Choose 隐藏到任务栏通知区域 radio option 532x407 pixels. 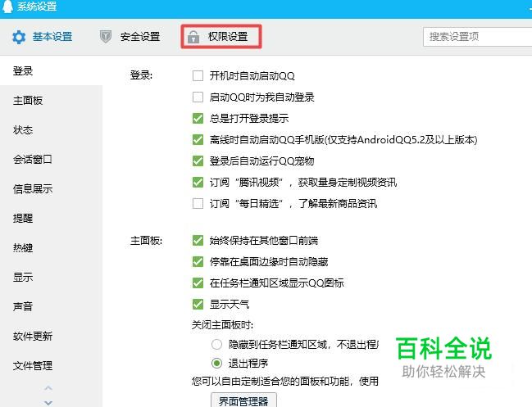click(x=216, y=345)
